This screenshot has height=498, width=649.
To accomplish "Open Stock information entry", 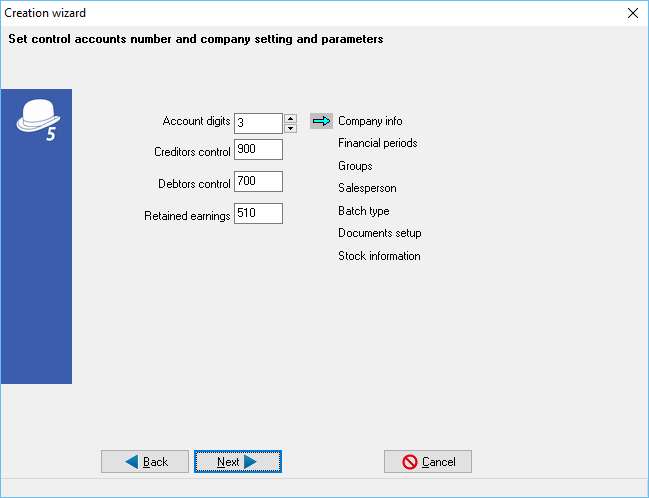I will (379, 256).
